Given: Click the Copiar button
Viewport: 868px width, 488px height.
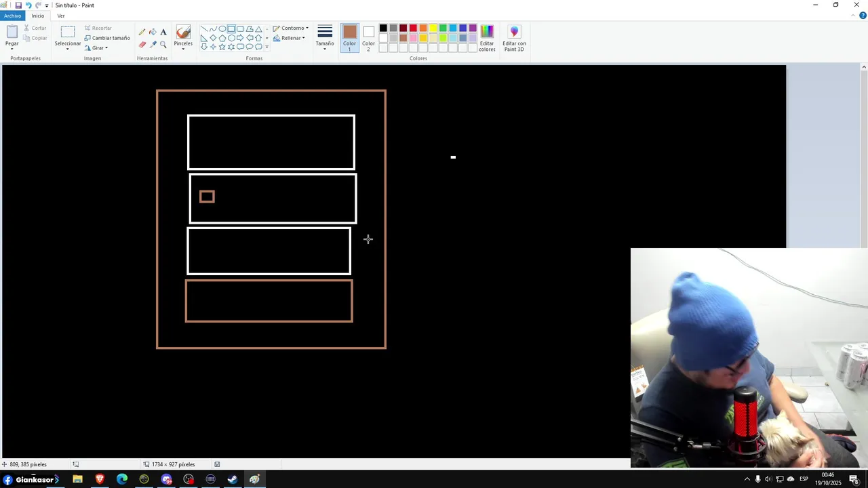Looking at the screenshot, I should (x=35, y=38).
